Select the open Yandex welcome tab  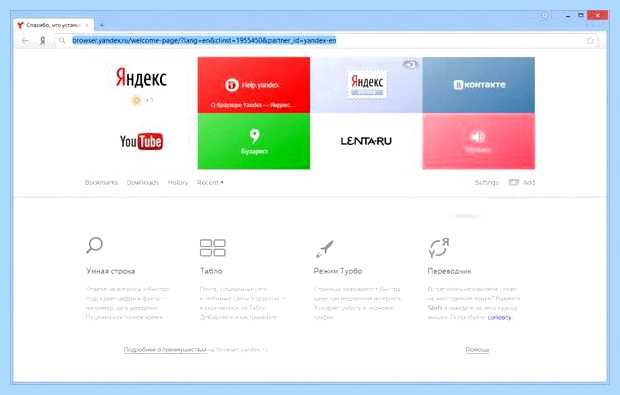(54, 25)
